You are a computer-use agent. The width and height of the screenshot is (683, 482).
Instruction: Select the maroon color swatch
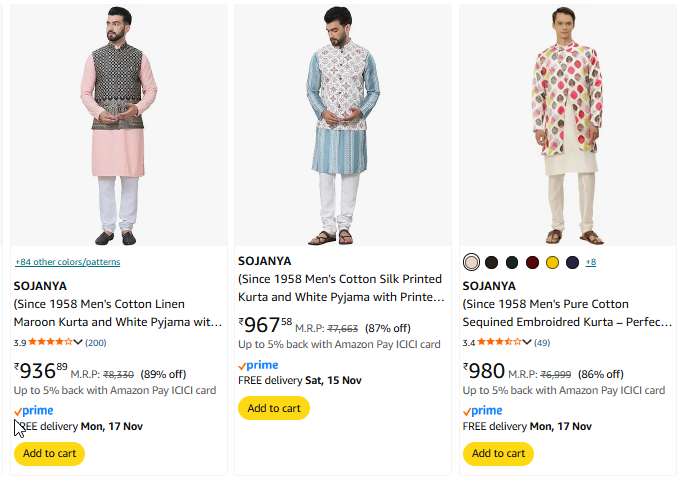click(x=532, y=262)
